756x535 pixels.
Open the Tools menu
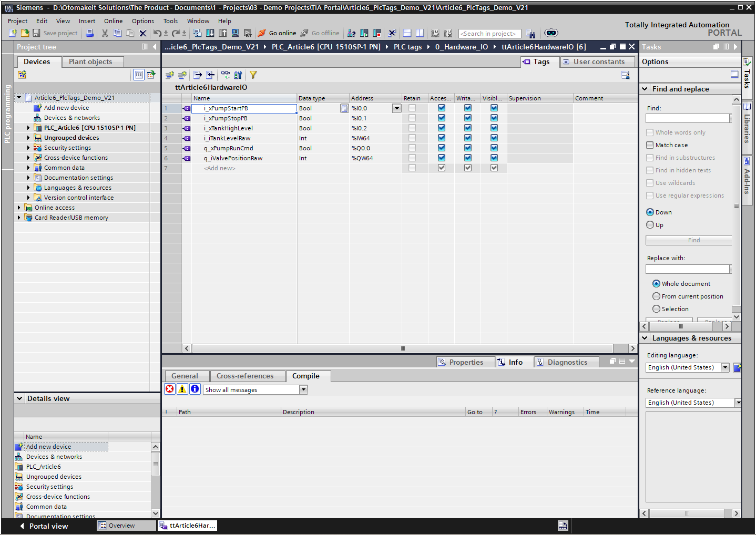pos(170,21)
